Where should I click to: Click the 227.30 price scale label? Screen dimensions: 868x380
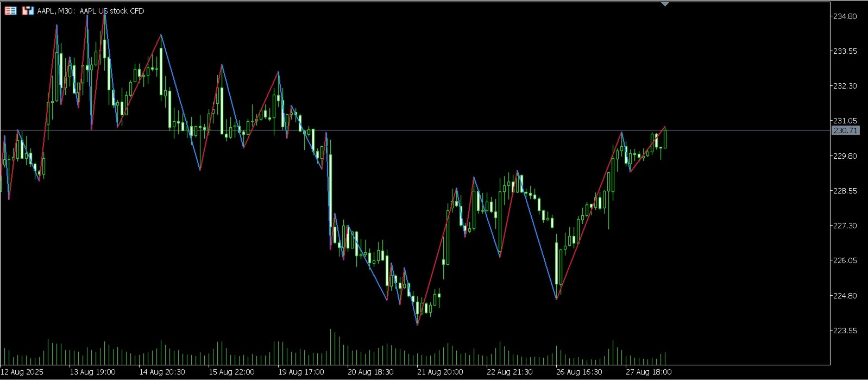click(x=845, y=226)
